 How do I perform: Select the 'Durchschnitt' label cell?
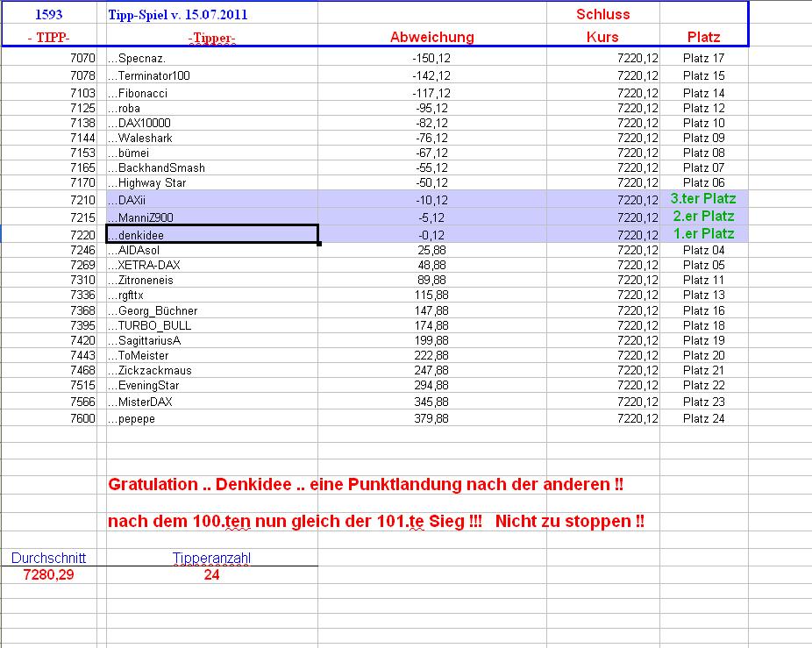[49, 558]
